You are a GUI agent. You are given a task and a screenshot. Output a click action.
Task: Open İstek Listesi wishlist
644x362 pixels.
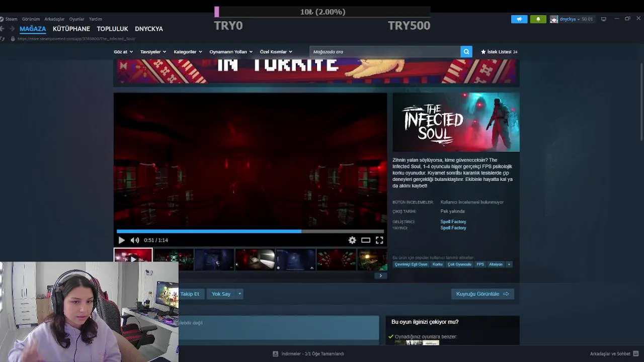[499, 52]
